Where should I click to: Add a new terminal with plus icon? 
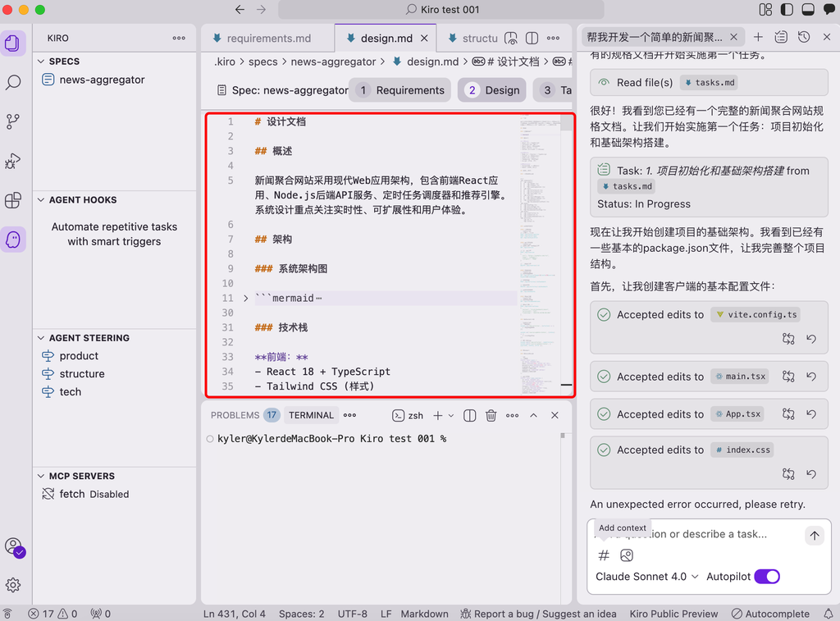click(438, 415)
